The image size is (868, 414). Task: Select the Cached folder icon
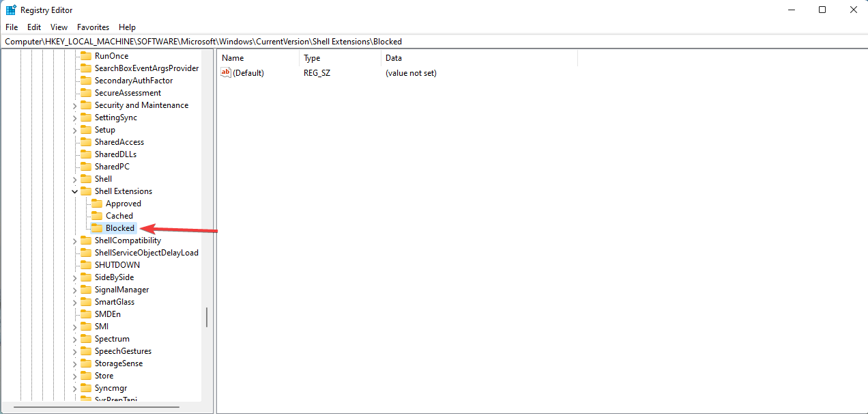point(96,216)
